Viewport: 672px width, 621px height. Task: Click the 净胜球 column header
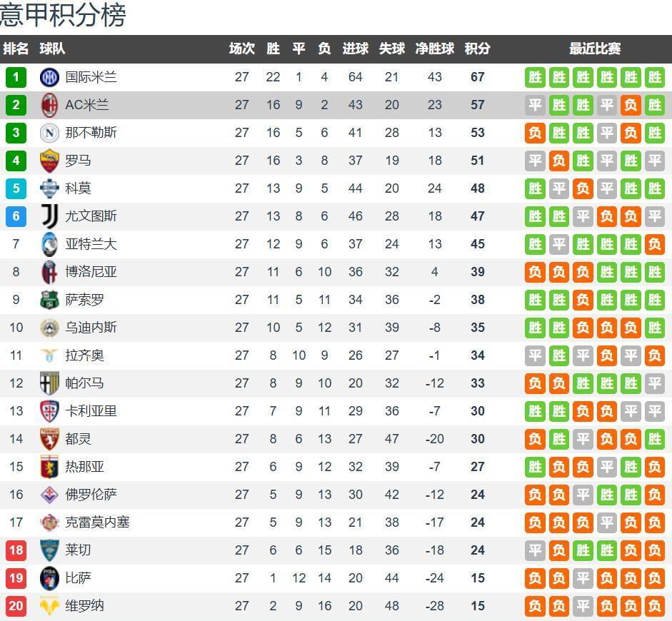pyautogui.click(x=434, y=49)
